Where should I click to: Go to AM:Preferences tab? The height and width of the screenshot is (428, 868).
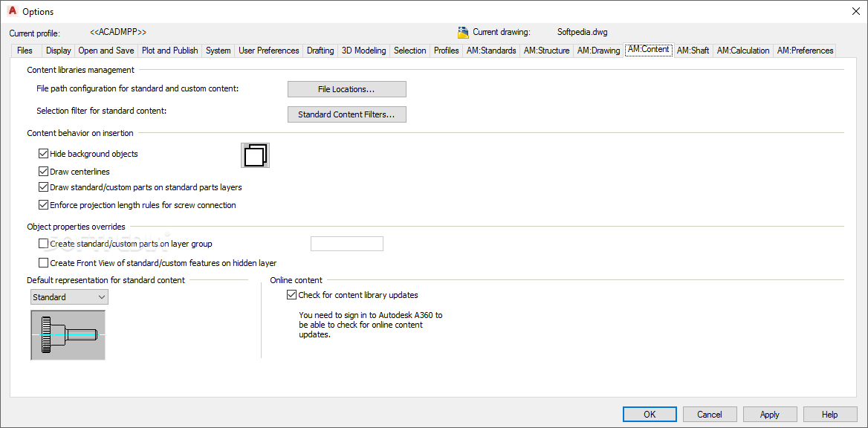[x=805, y=51]
